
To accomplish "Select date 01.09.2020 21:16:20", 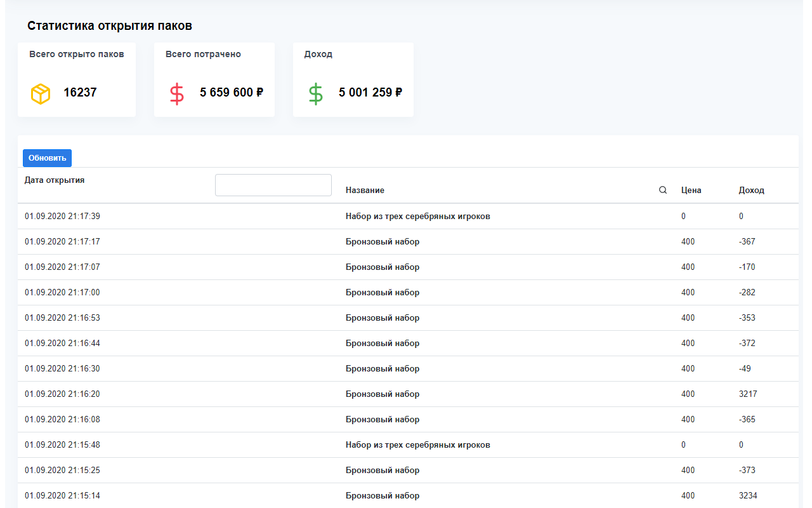I will tap(62, 394).
